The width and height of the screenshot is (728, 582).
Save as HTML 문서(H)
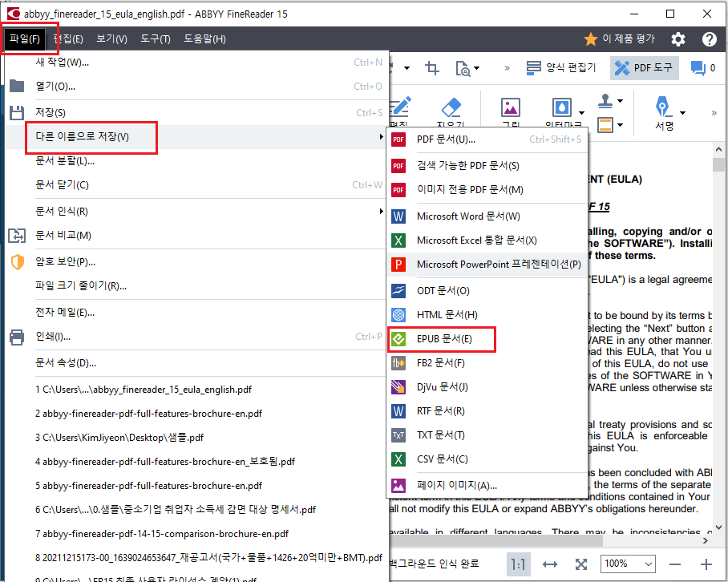[x=487, y=315]
